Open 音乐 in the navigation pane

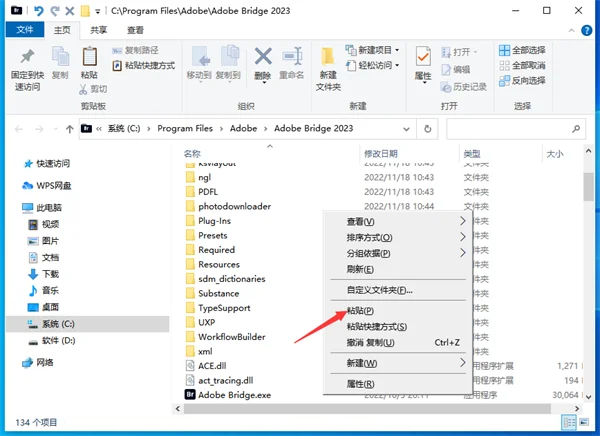44,291
